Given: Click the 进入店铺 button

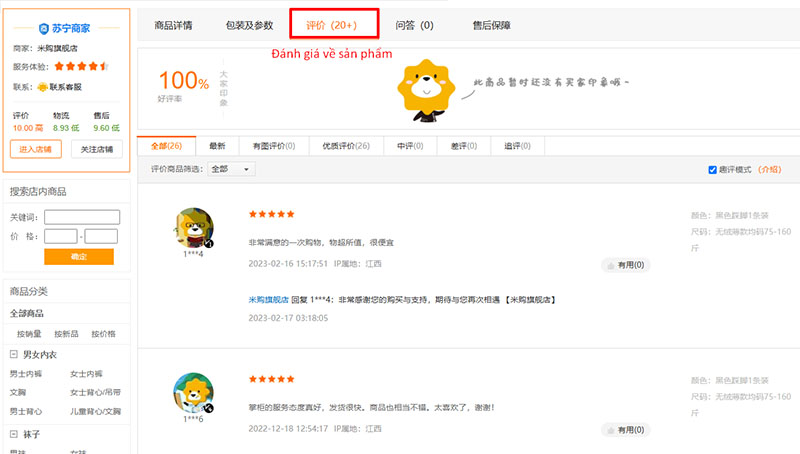Looking at the screenshot, I should click(35, 149).
